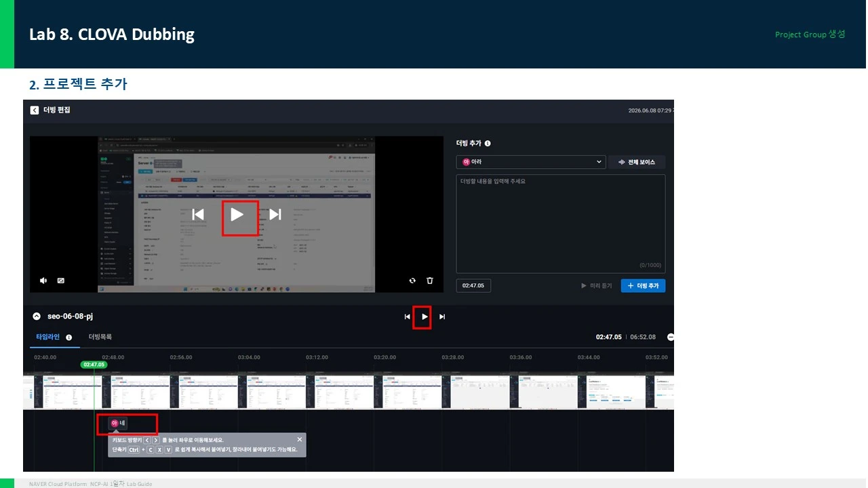Click the 2026.06.08 date stamp

651,110
